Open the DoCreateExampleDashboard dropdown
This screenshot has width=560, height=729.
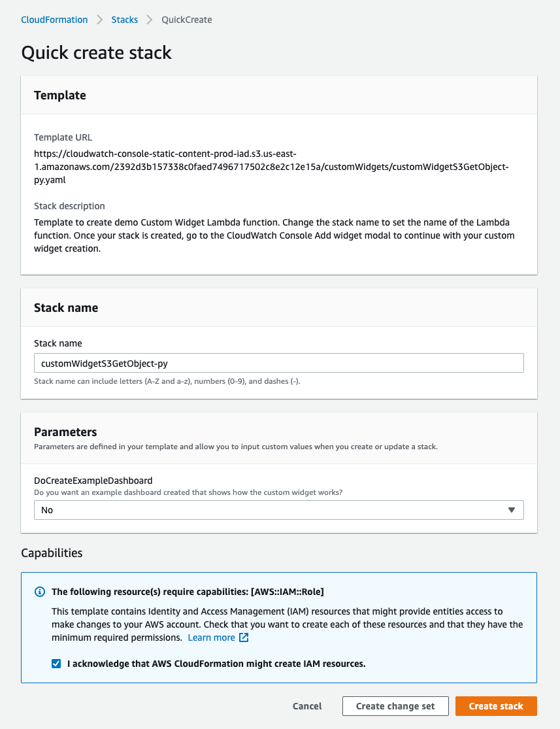(278, 509)
